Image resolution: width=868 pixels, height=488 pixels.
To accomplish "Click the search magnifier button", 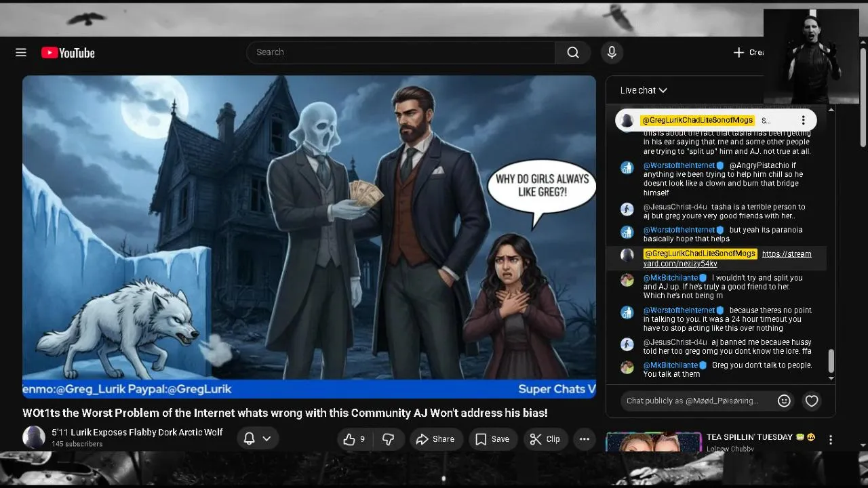I will (x=573, y=52).
